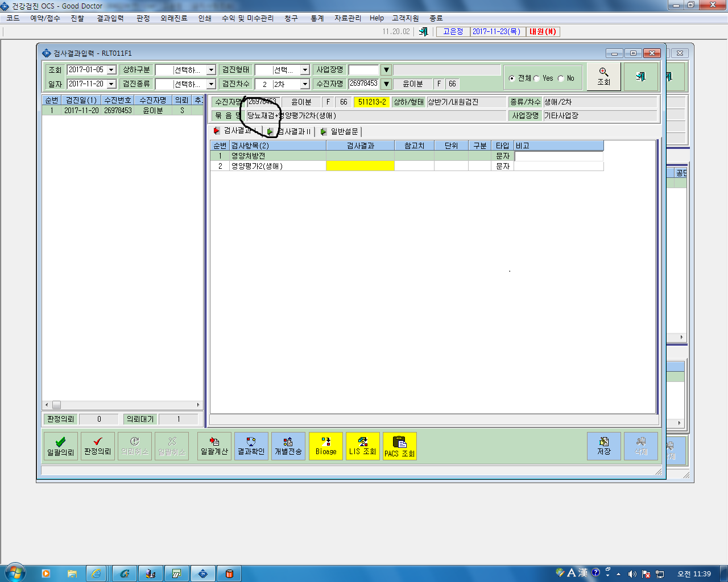Open 결과확인 result confirmation
This screenshot has width=728, height=582.
pos(251,446)
